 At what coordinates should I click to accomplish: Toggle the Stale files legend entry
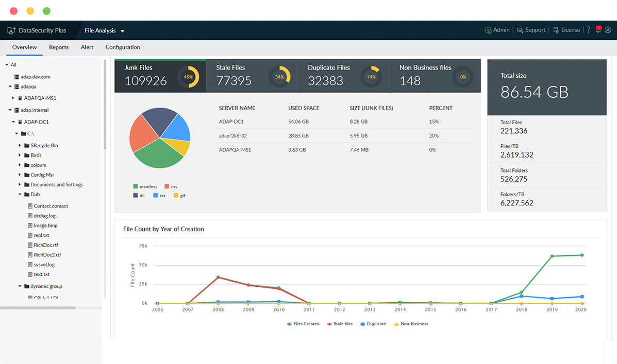click(340, 323)
